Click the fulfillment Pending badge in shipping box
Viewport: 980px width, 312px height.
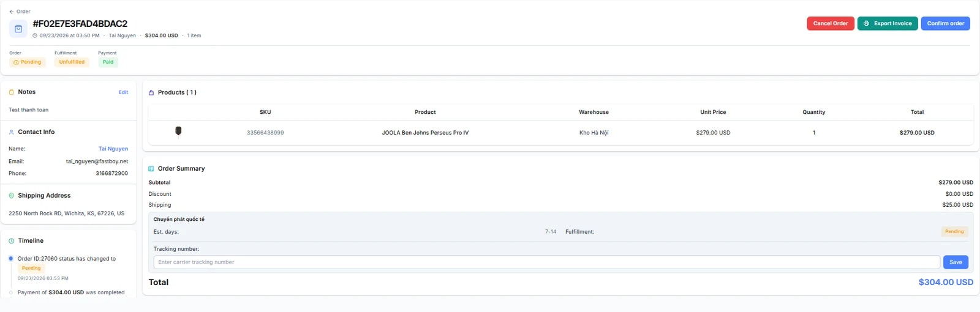(954, 231)
